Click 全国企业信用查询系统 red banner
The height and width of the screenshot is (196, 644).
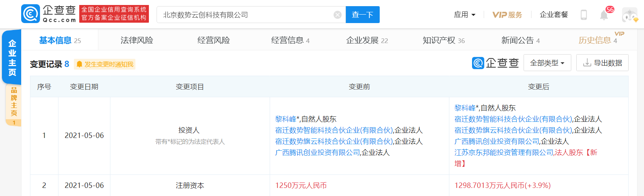pyautogui.click(x=114, y=14)
